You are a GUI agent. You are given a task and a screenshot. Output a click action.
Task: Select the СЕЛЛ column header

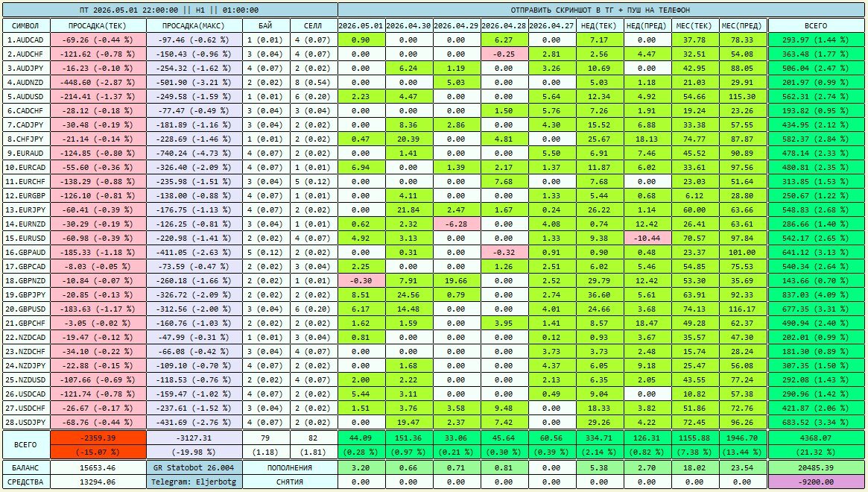tap(314, 25)
